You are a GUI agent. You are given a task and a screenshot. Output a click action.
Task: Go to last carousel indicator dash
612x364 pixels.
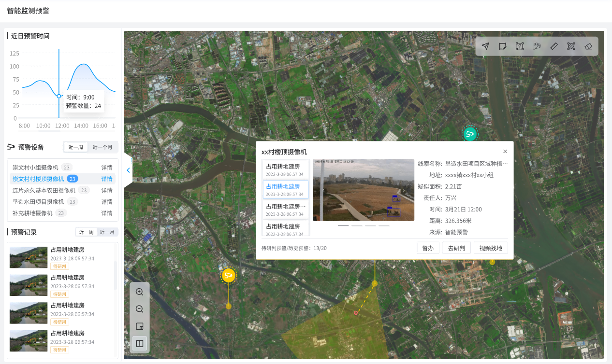point(384,225)
